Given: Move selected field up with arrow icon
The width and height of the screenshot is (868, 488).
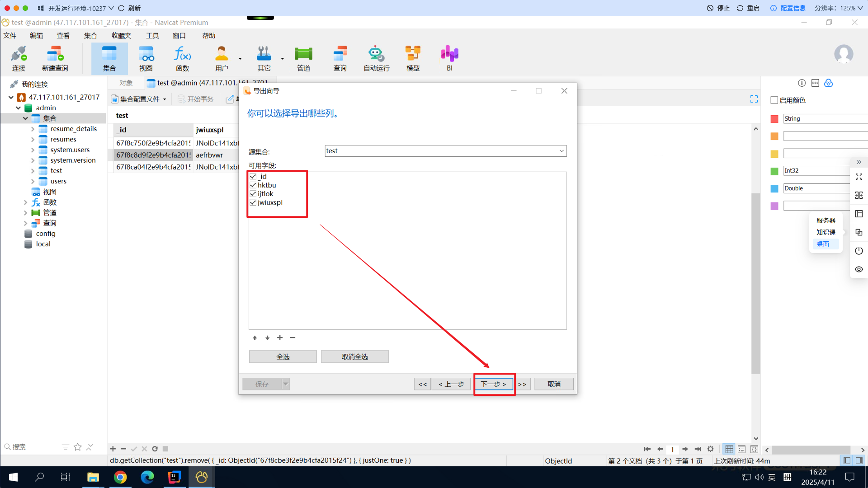Looking at the screenshot, I should coord(255,338).
